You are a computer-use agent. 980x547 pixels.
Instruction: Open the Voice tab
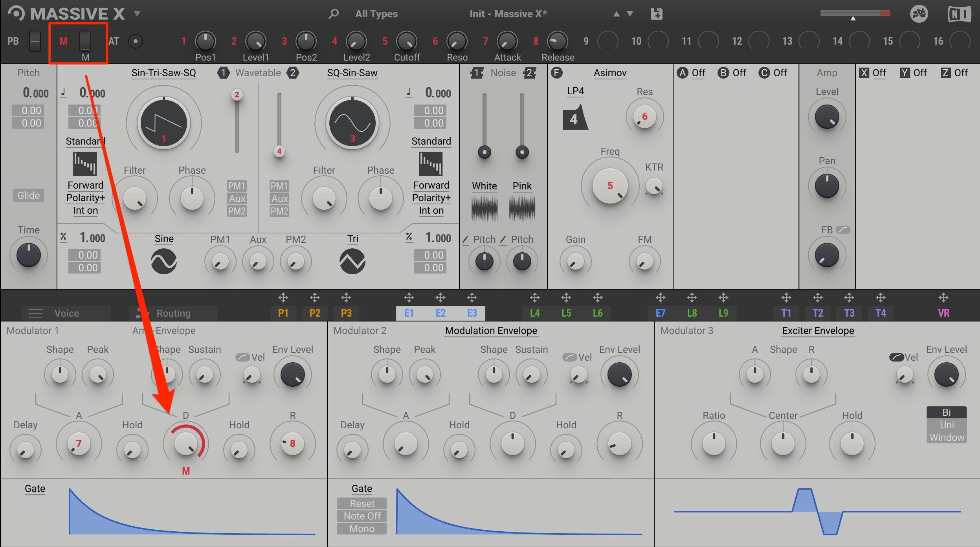[x=66, y=313]
